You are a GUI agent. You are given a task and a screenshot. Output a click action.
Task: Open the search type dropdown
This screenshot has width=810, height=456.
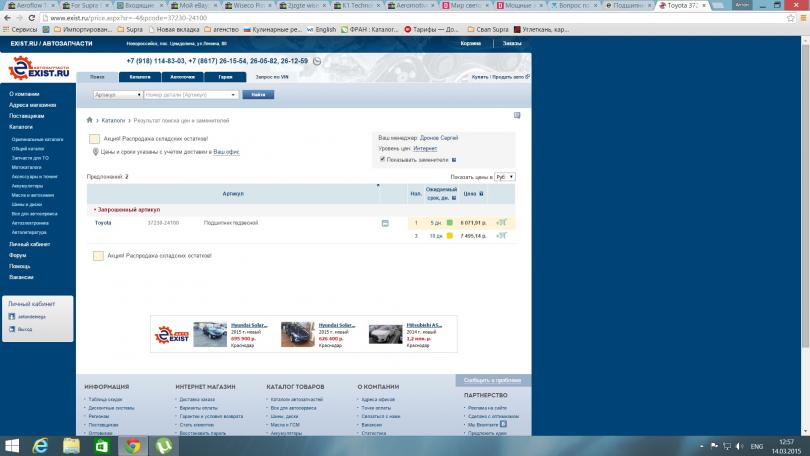coord(118,95)
